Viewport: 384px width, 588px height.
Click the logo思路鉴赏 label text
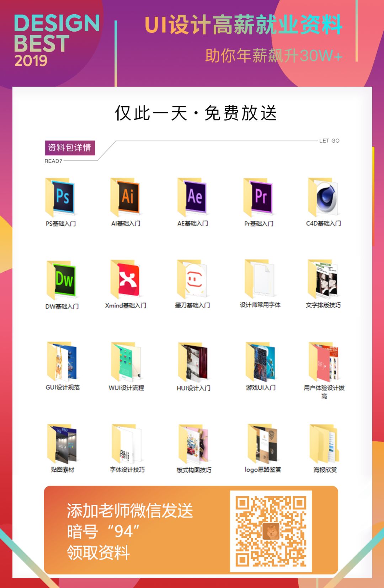pos(263,470)
